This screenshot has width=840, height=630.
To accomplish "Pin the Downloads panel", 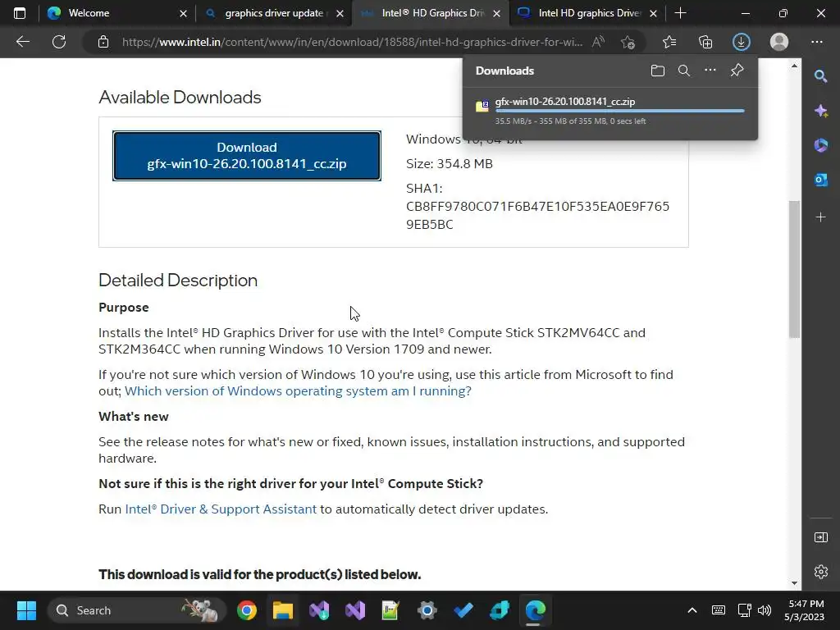I will (737, 71).
